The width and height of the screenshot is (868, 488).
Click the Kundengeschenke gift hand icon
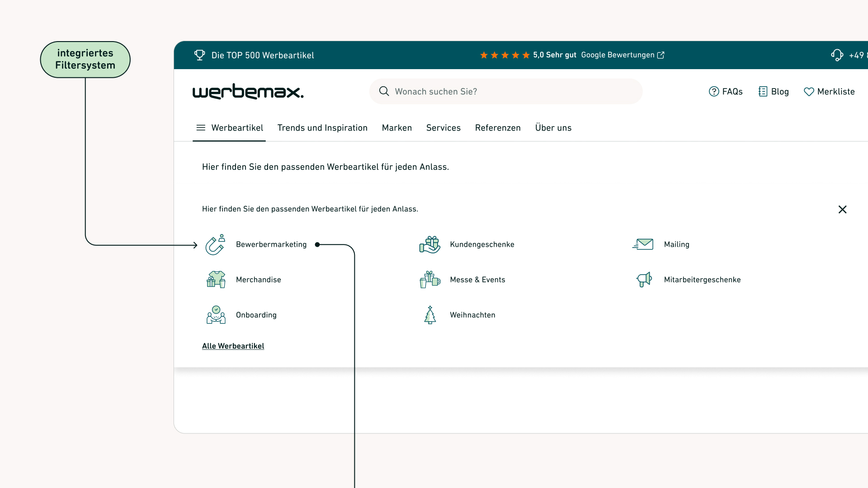[x=429, y=244]
